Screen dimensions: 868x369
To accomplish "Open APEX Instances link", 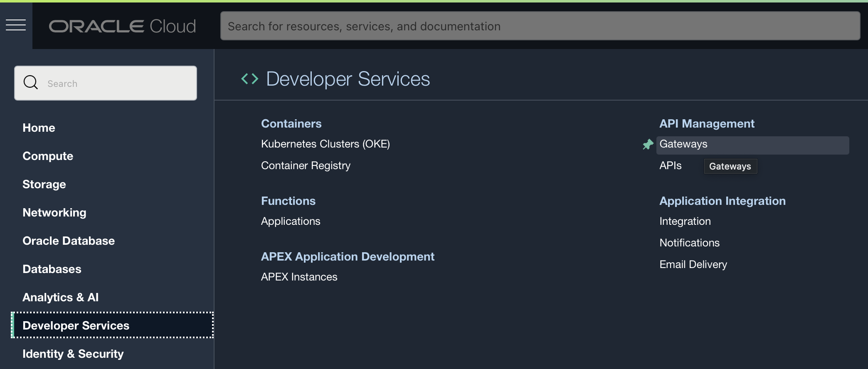I will [299, 277].
